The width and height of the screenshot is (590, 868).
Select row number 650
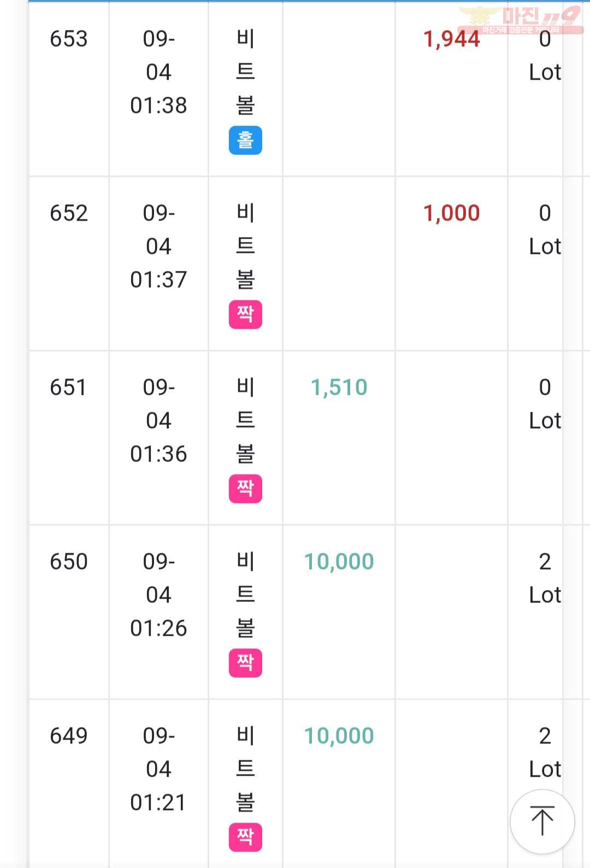69,562
